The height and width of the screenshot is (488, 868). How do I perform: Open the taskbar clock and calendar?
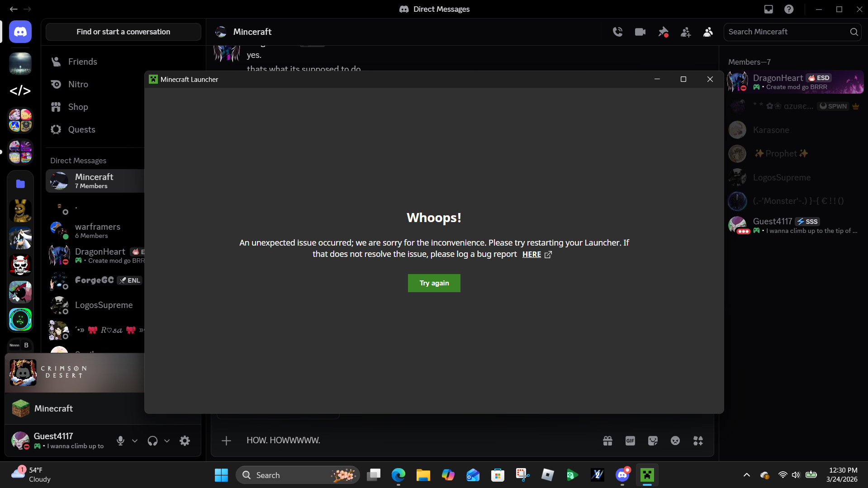(842, 475)
